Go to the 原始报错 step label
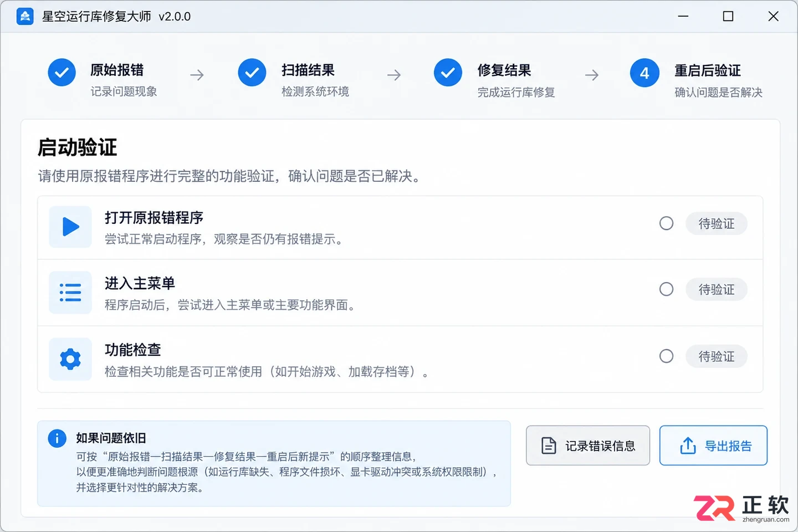The width and height of the screenshot is (798, 532). point(117,70)
